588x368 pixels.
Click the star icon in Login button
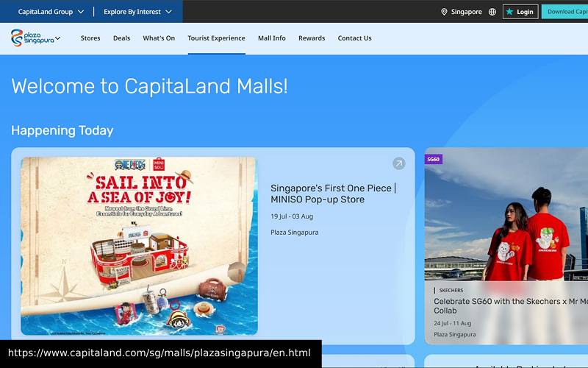pyautogui.click(x=509, y=12)
